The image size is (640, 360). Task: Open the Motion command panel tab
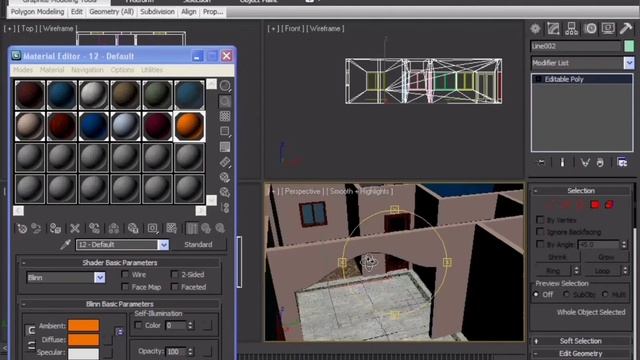click(590, 29)
